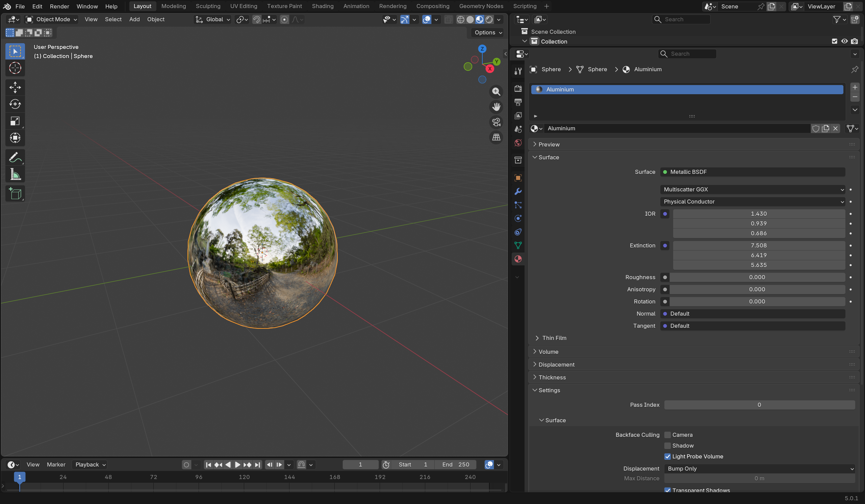Viewport: 865px width, 504px height.
Task: Open the Object Mode dropdown
Action: 52,20
